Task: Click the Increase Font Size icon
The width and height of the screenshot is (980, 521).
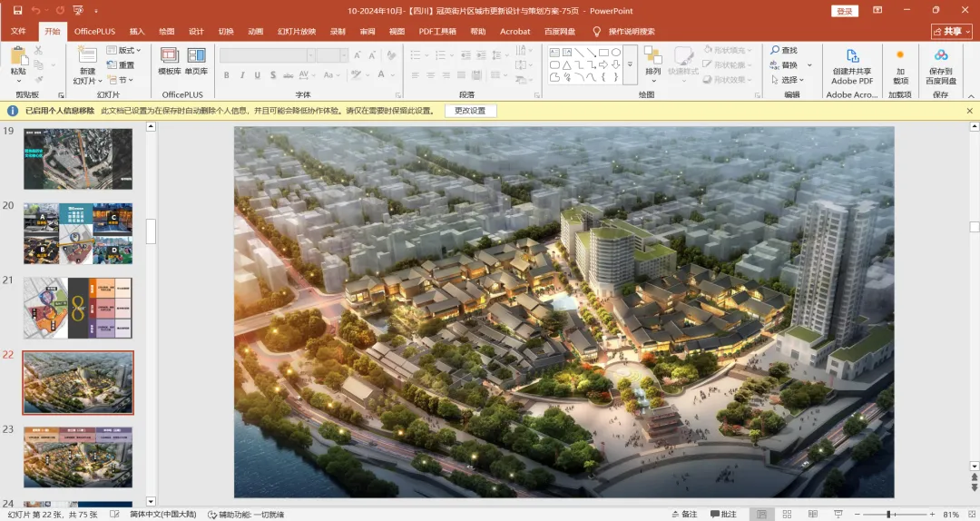Action: coord(358,55)
